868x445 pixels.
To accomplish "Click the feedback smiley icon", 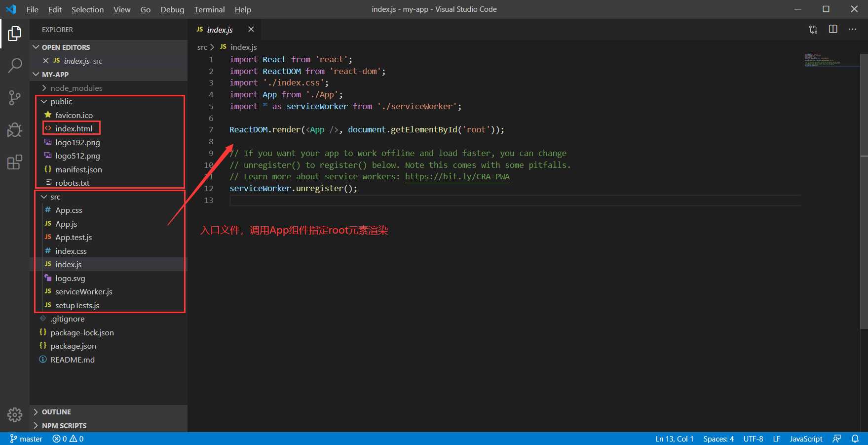I will [837, 439].
